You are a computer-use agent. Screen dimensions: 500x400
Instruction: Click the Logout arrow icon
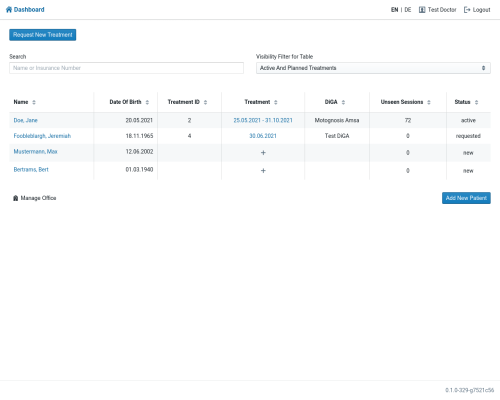tap(467, 10)
